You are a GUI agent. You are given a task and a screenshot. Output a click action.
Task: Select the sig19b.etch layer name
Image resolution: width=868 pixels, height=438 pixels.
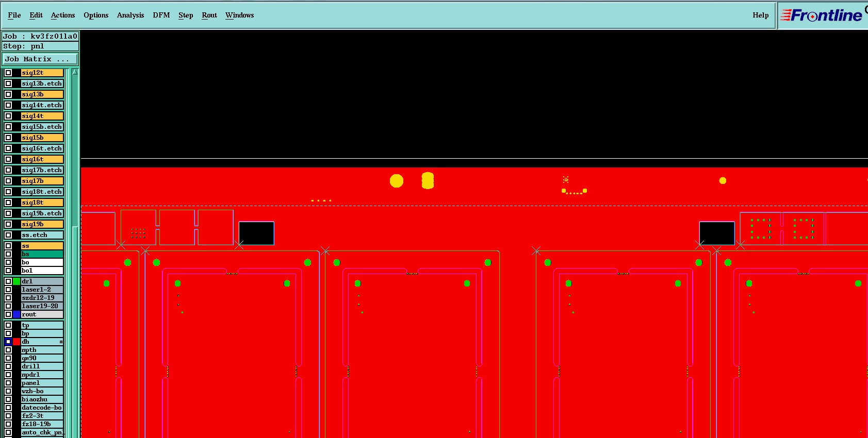pyautogui.click(x=42, y=213)
